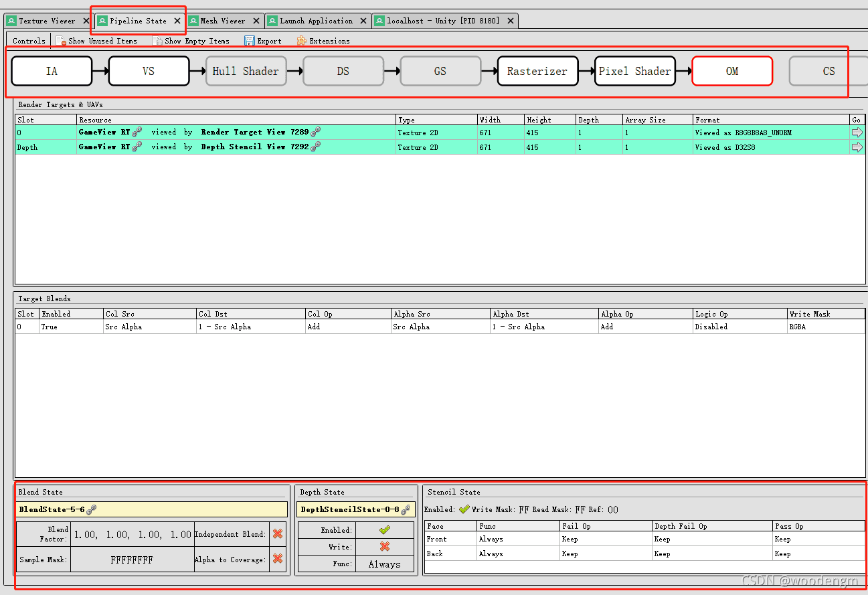Select the Back face row in Stencil State
Screen dimensions: 868x595
[x=644, y=554]
